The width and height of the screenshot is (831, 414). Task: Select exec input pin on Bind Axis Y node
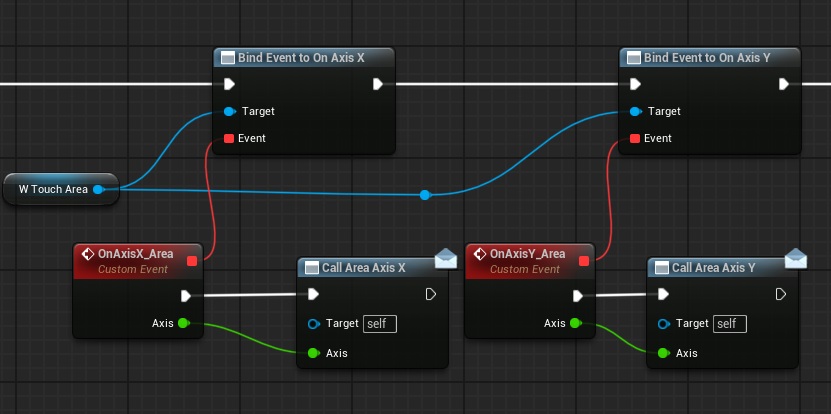point(635,84)
